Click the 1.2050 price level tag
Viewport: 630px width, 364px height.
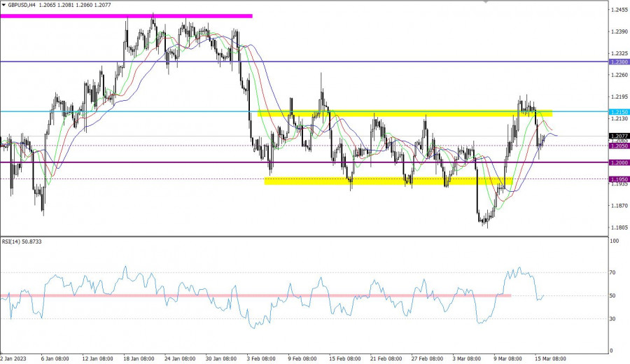click(619, 146)
